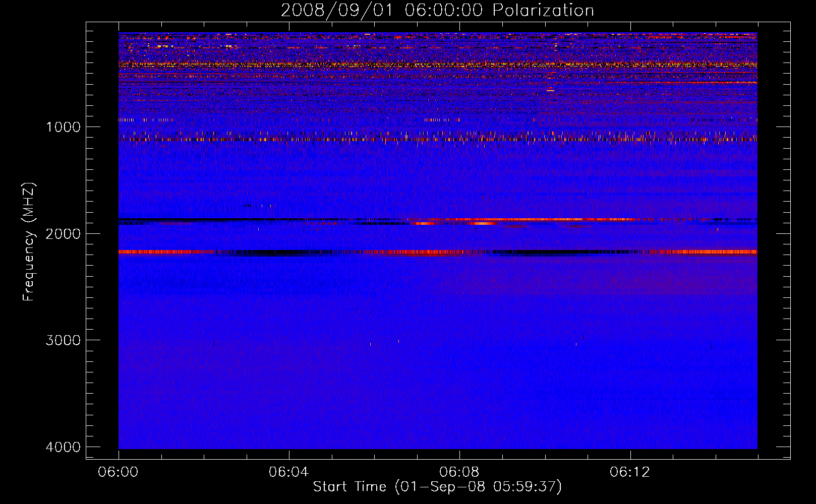Screen dimensions: 816x504
Task: Click the 06:04 time tick label
Action: point(288,472)
